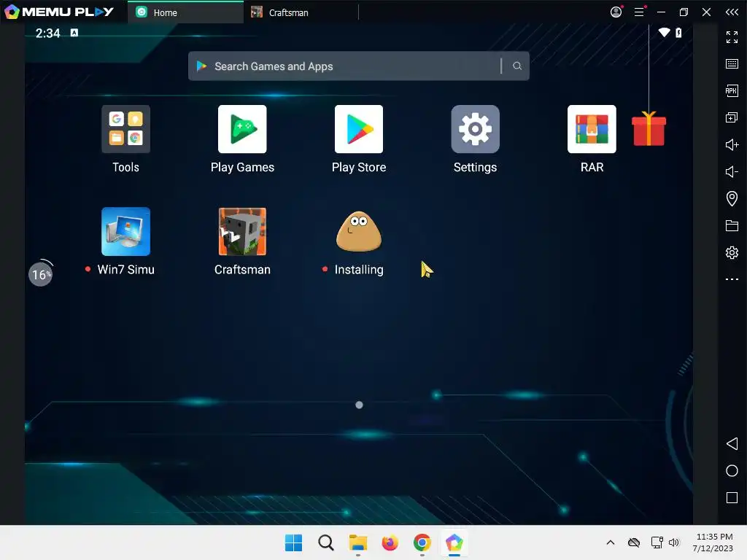The image size is (747, 560).
Task: Enter fullscreen mode from sidebar
Action: coord(732,36)
